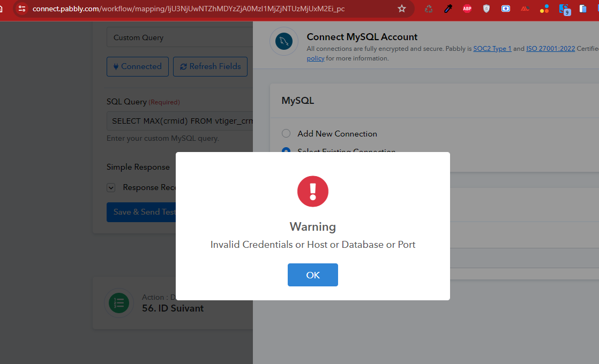Open the extension showing badge 9

click(565, 9)
